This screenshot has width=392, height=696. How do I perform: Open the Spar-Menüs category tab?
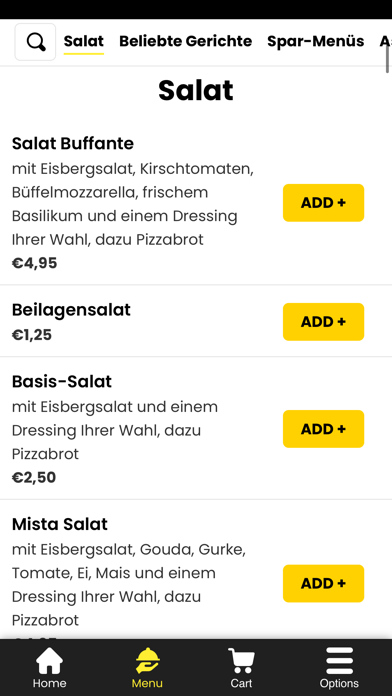[x=316, y=41]
